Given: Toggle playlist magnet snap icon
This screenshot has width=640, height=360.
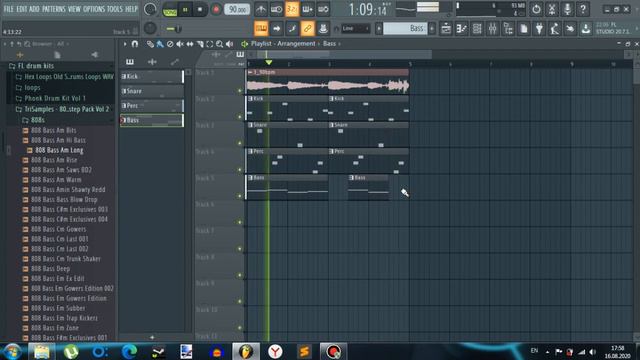Looking at the screenshot, I should click(135, 44).
